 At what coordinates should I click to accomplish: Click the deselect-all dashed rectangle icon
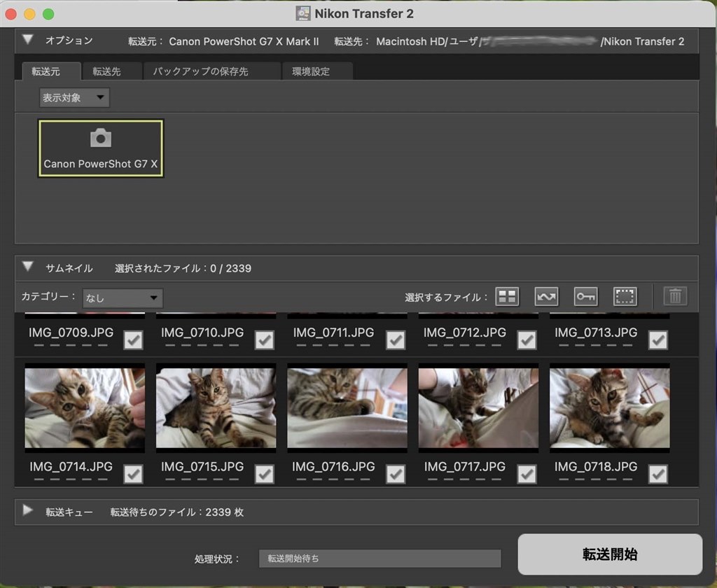625,296
